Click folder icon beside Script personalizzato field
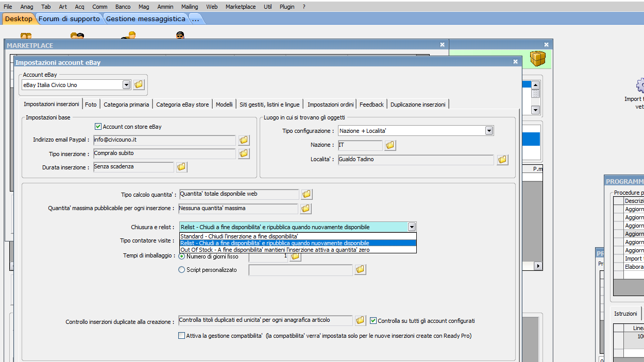 point(360,269)
